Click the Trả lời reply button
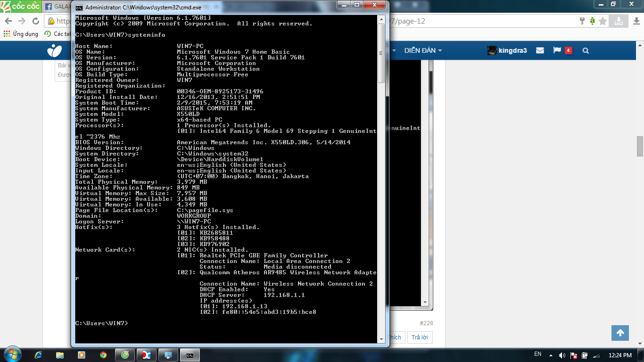Screen dimensions: 644x362 click(419, 337)
